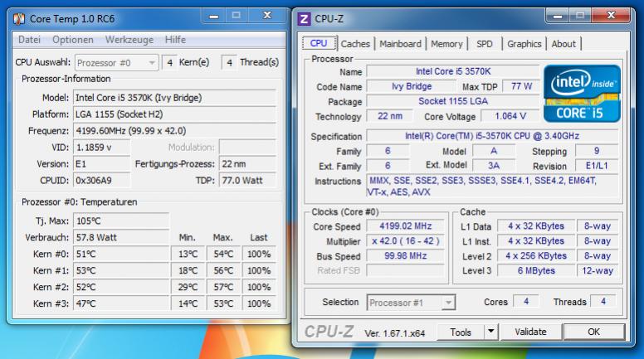This screenshot has width=644, height=359.
Task: Click the Model field in Core Temp
Action: (x=174, y=98)
